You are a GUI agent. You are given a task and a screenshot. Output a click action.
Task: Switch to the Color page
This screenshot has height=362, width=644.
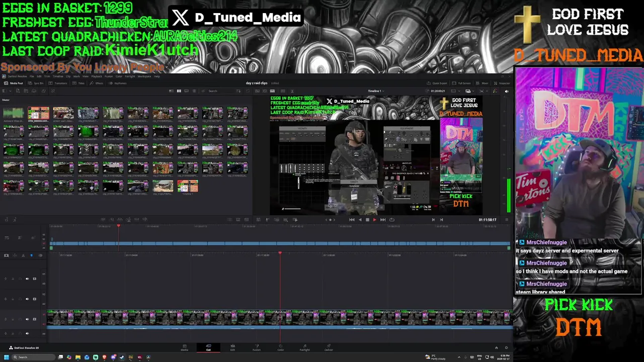(281, 348)
